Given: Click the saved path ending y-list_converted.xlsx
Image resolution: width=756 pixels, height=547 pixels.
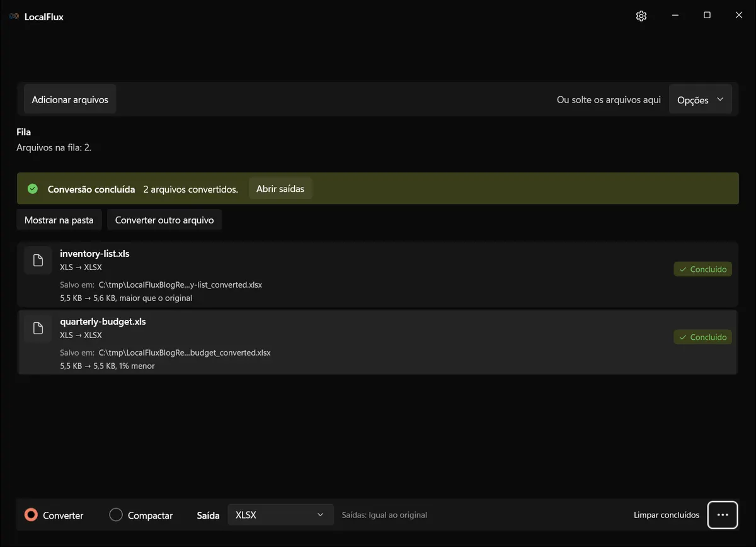Looking at the screenshot, I should click(180, 285).
